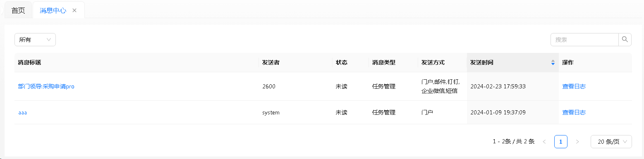Expand the 20 条/页 page size selector
Viewport: 644px width, 159px height.
point(611,142)
